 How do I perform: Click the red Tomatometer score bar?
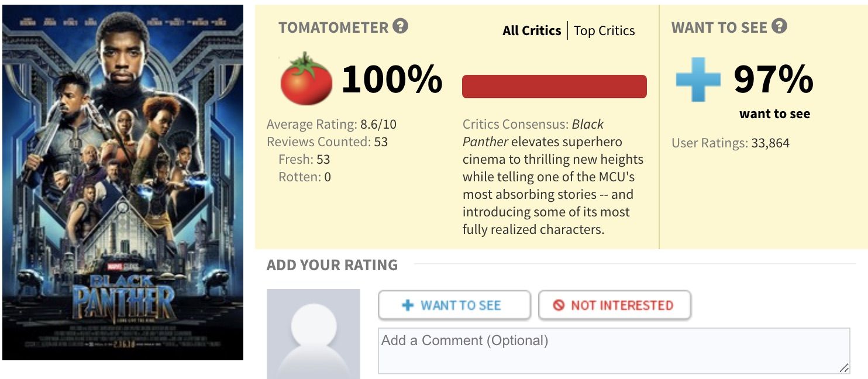[x=554, y=87]
